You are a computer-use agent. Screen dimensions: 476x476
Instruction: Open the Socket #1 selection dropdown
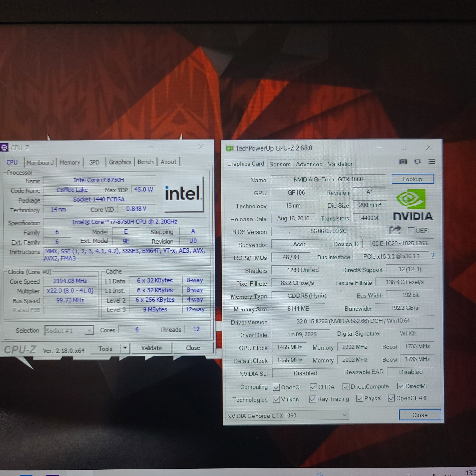[x=69, y=331]
